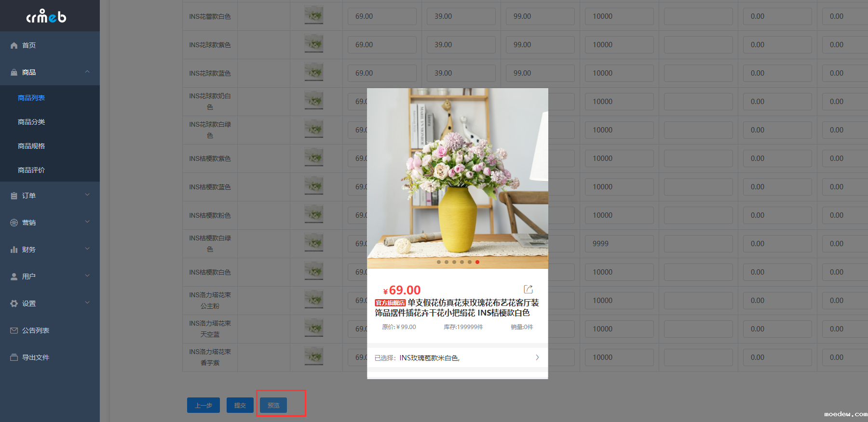
Task: Click the 设置 gear icon in sidebar
Action: 14,303
